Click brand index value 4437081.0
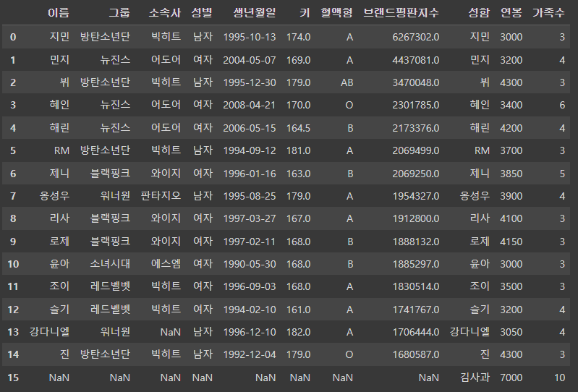The height and width of the screenshot is (392, 578). 416,60
